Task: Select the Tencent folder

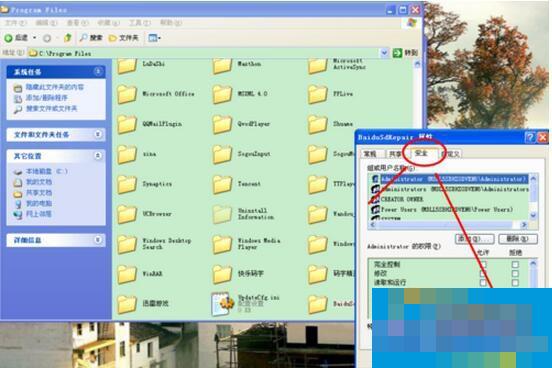Action: coord(237,184)
